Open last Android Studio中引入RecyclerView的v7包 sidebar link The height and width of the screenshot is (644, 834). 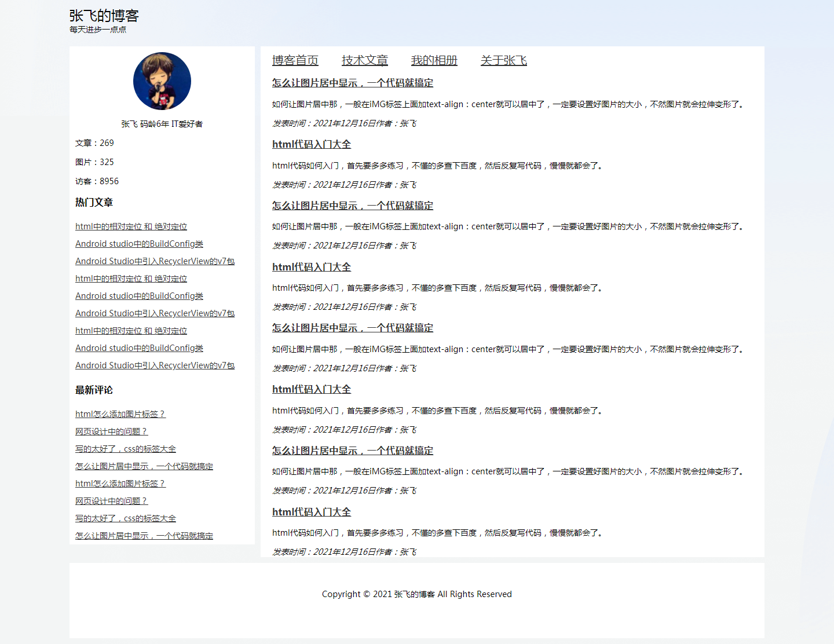(155, 365)
